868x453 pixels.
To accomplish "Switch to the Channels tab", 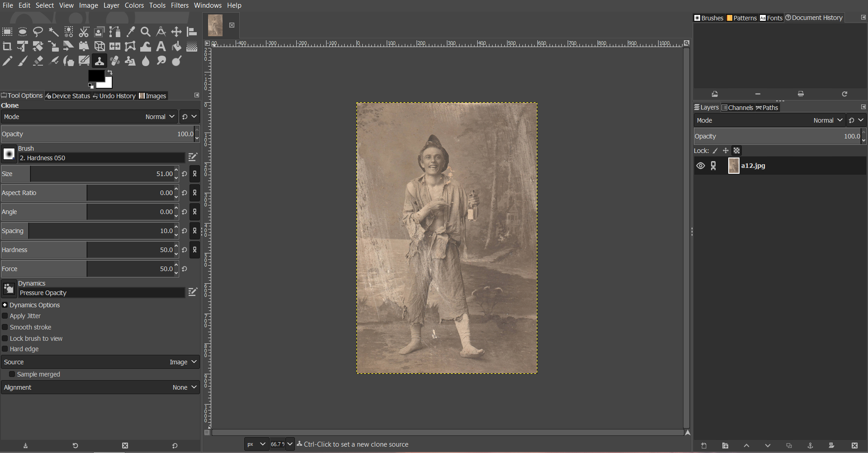I will (x=738, y=107).
